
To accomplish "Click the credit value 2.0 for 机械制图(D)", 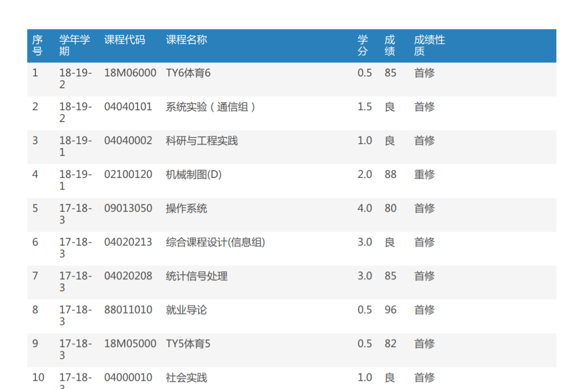I will (x=364, y=174).
